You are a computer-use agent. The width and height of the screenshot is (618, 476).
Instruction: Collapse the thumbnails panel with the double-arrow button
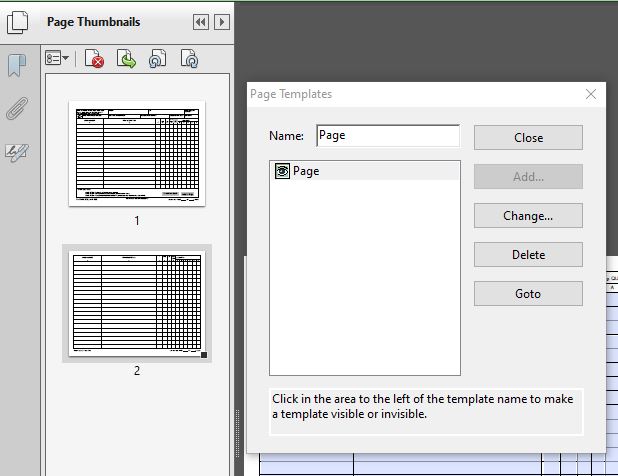(x=201, y=22)
